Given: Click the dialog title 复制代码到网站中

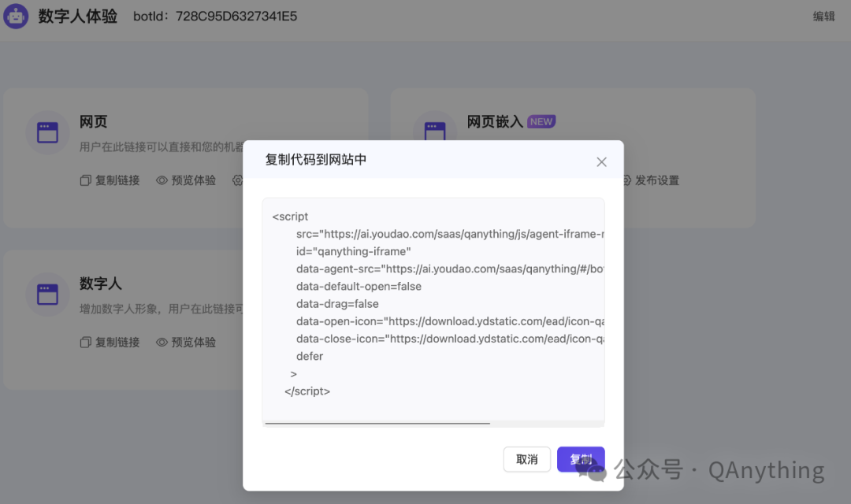Looking at the screenshot, I should (316, 160).
